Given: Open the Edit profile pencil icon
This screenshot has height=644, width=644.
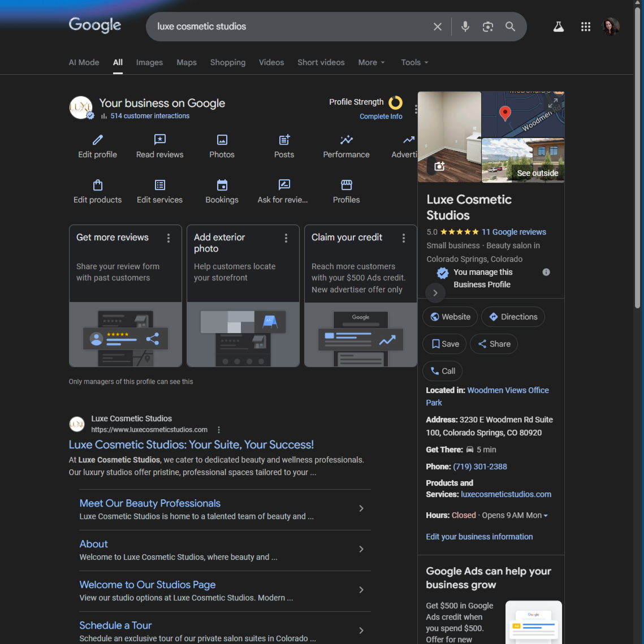Looking at the screenshot, I should [x=98, y=140].
